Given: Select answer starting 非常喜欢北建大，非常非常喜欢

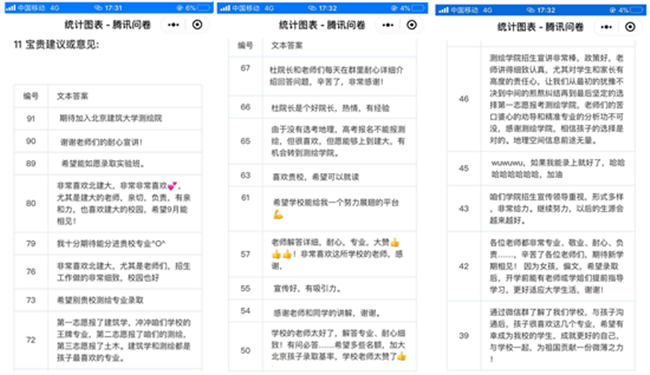Looking at the screenshot, I should point(124,203).
